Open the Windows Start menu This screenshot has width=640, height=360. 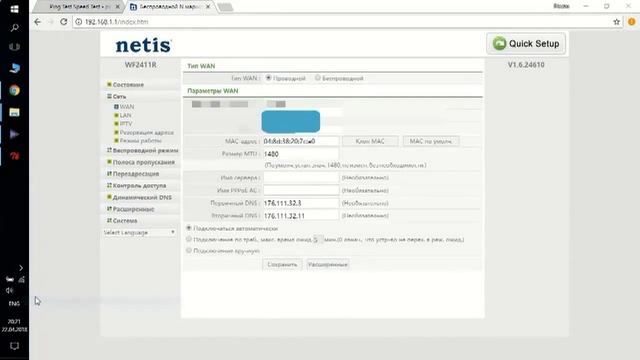pos(14,9)
